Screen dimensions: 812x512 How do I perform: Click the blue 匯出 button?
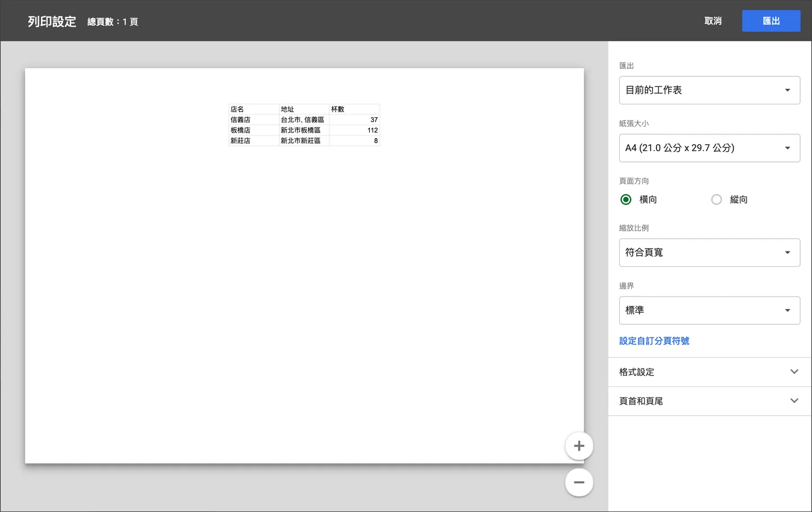[x=771, y=21]
